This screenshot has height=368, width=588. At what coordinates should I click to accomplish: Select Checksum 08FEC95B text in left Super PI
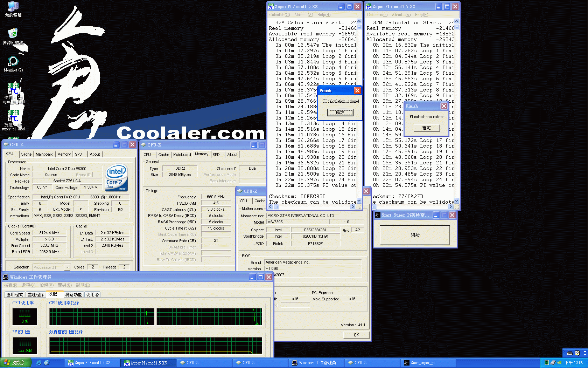(297, 196)
